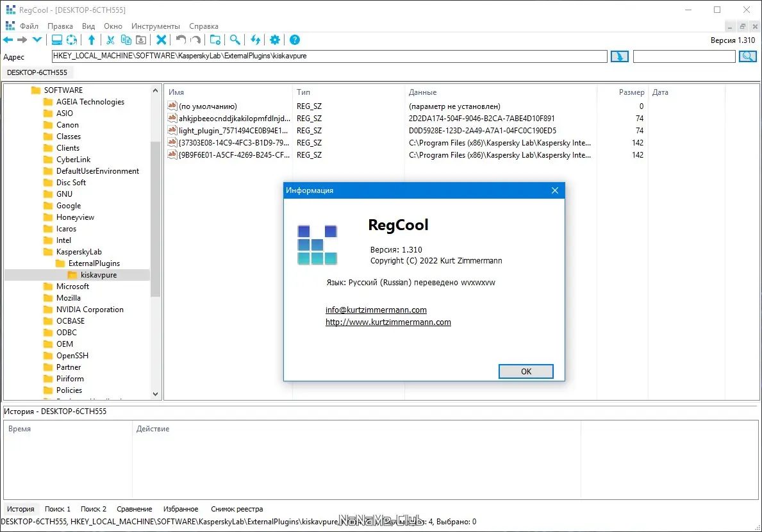
Task: Switch to the Сравнение tab
Action: click(134, 509)
